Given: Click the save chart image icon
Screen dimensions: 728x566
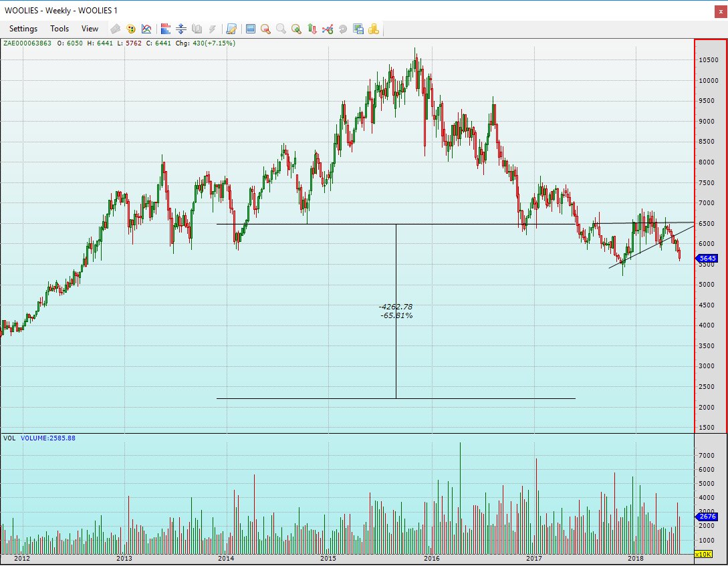Looking at the screenshot, I should [358, 29].
